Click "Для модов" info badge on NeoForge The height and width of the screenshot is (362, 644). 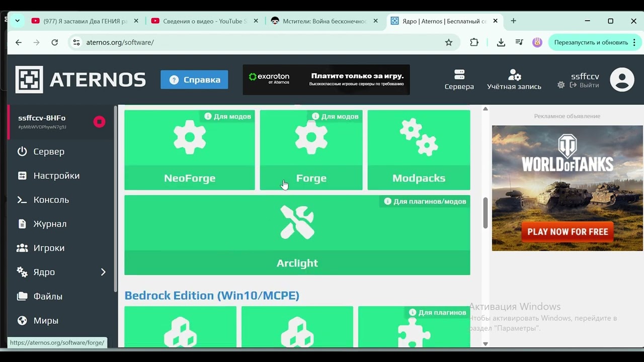coord(227,116)
